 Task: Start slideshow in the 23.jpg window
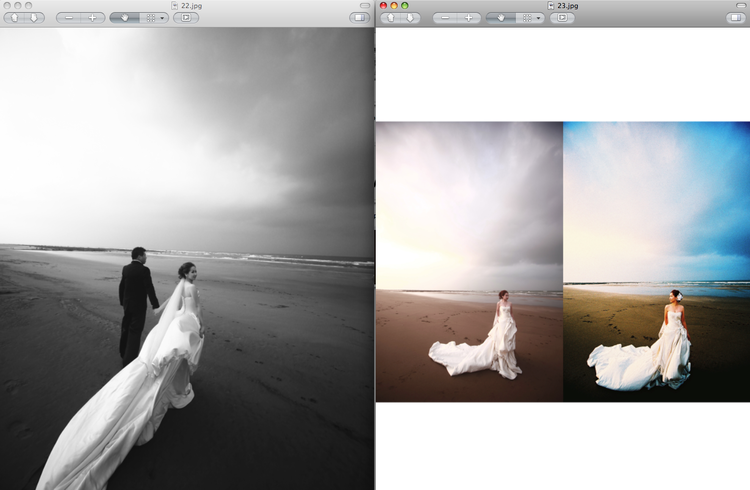point(562,18)
